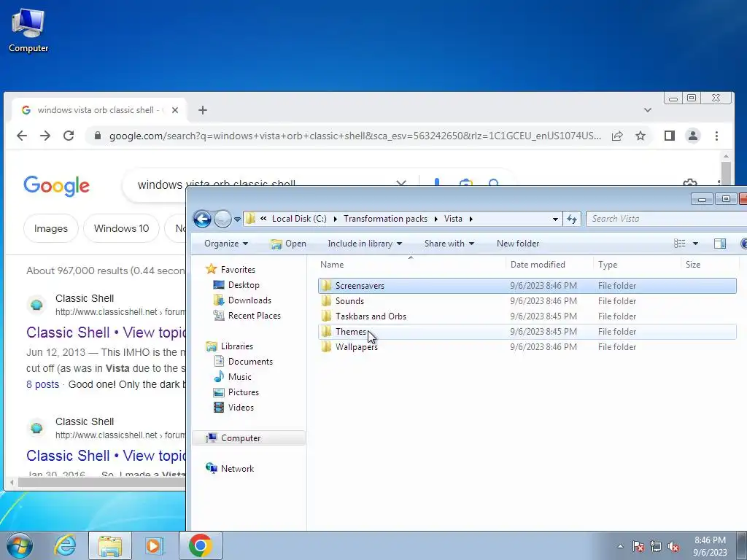Select the Documents library

click(244, 362)
